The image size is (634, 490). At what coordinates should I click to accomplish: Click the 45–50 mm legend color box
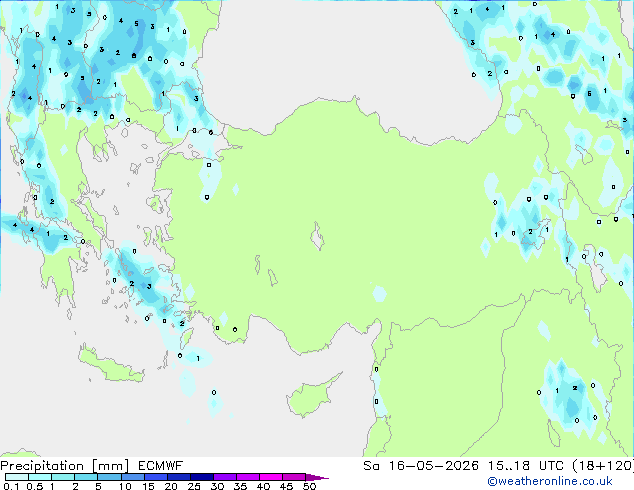[294, 477]
